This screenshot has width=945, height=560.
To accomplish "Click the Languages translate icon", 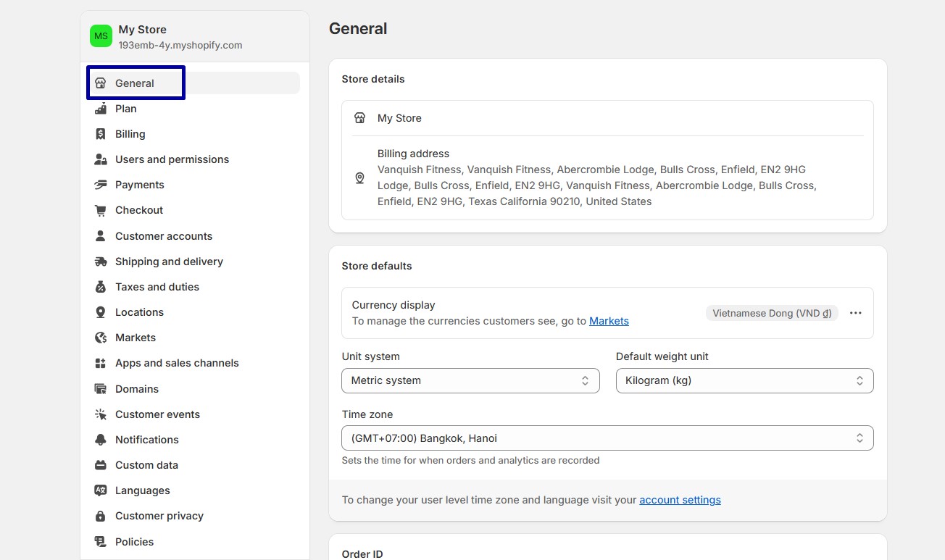I will pos(101,490).
